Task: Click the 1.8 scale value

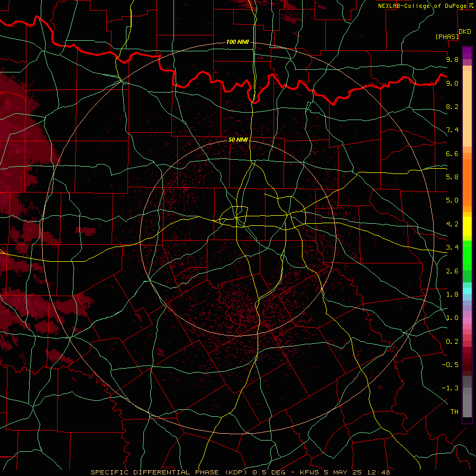Action: (x=452, y=295)
